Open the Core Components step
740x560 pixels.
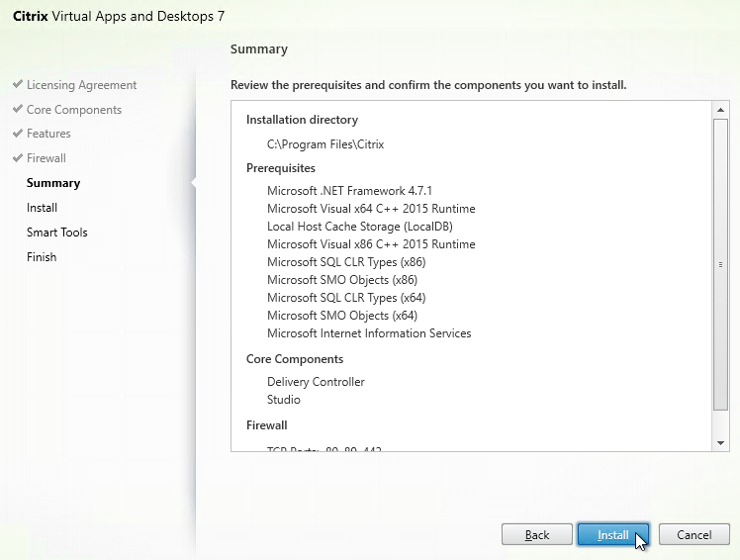click(x=74, y=110)
